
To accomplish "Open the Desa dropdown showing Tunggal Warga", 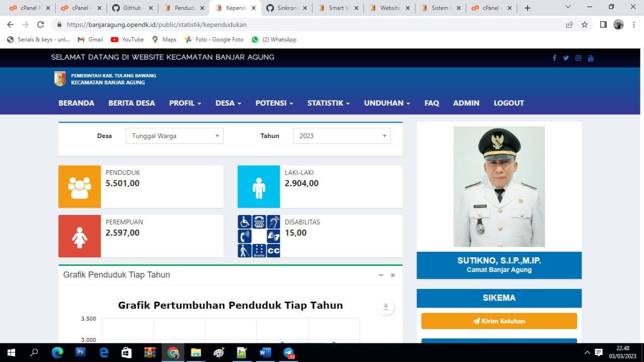I will tap(174, 135).
